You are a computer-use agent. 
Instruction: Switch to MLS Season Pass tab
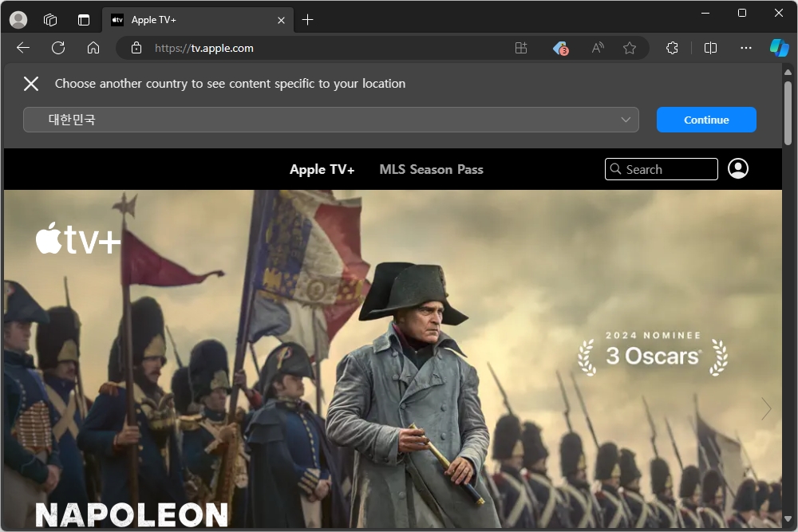click(x=431, y=169)
